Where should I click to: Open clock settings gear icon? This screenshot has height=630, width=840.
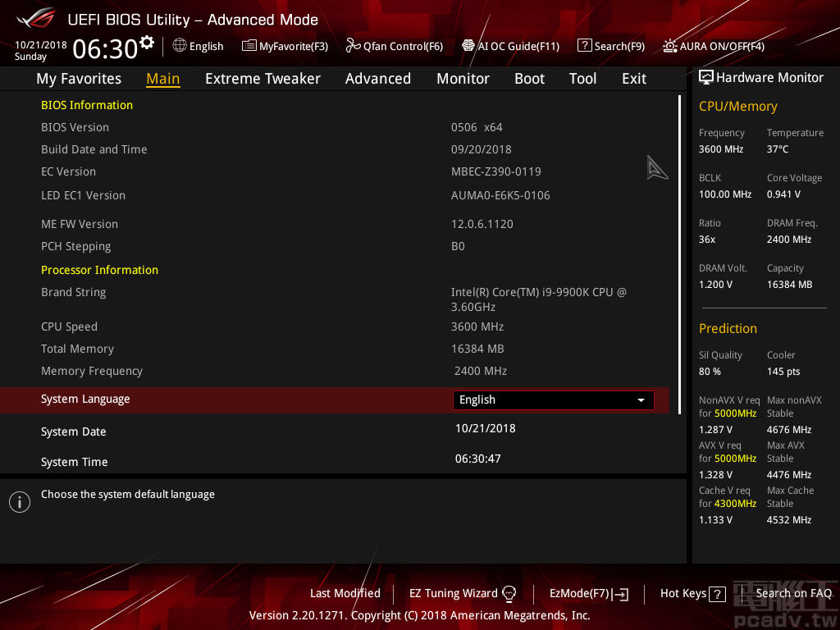[147, 43]
